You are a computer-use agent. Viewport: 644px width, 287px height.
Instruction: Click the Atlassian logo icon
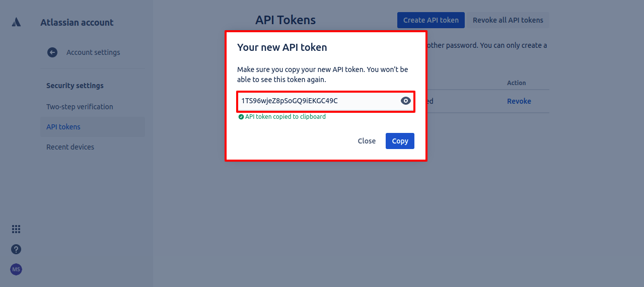click(x=16, y=22)
